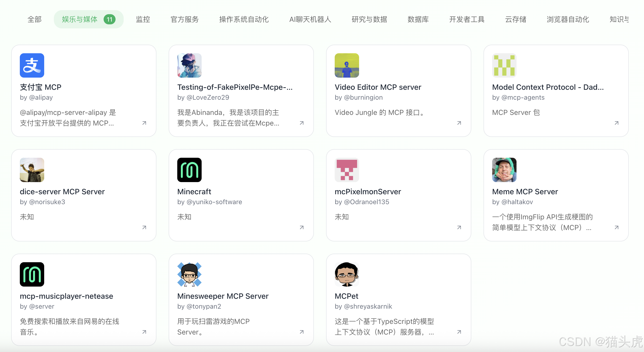Click the green 11 count badge

[109, 19]
